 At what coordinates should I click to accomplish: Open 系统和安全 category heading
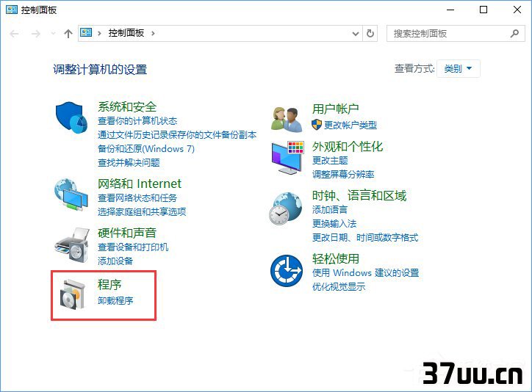pos(127,106)
